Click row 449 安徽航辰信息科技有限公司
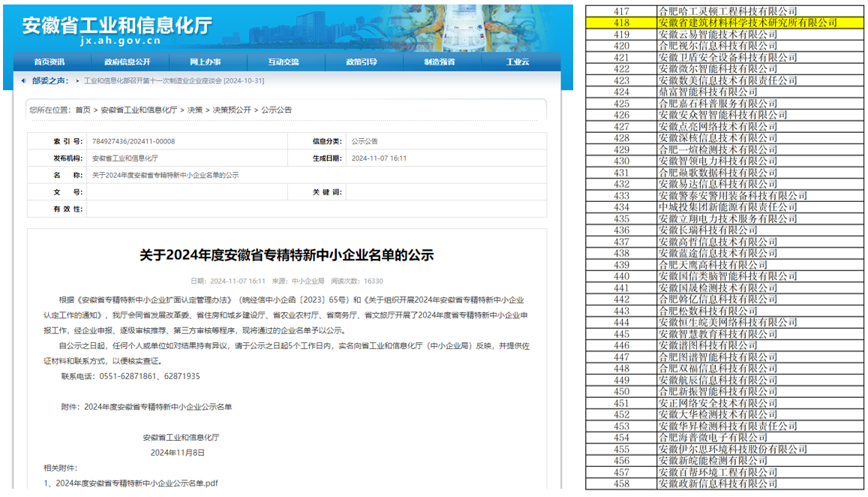This screenshot has height=497, width=868. pyautogui.click(x=717, y=380)
